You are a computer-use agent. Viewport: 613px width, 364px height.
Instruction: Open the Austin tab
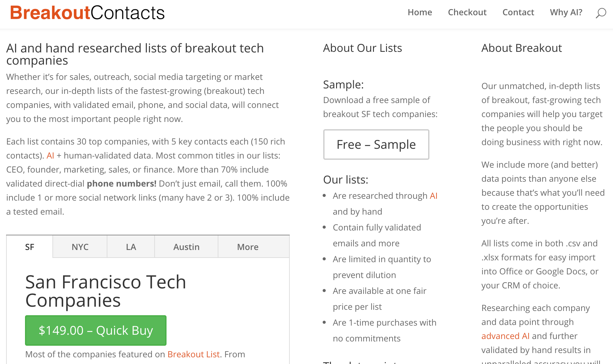(186, 247)
